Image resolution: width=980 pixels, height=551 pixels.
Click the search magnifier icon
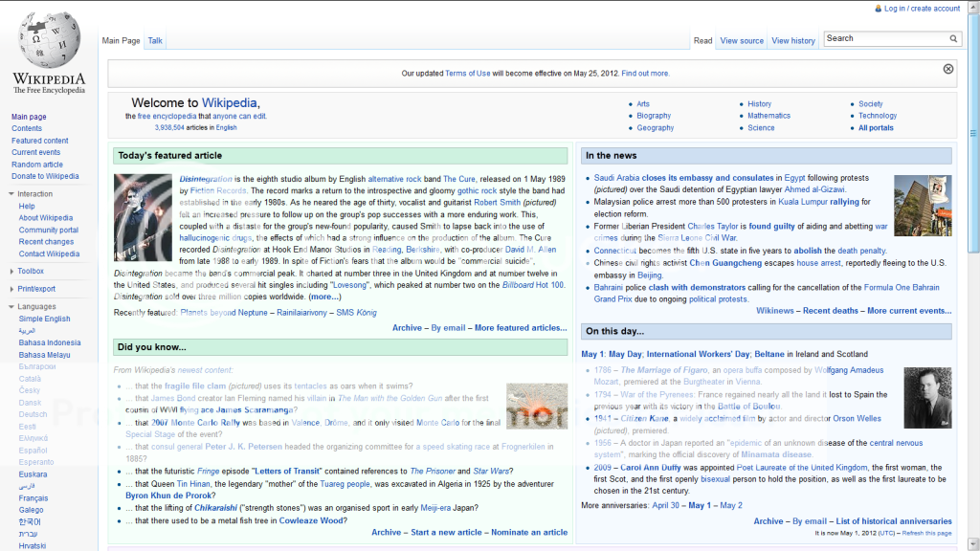(x=953, y=38)
